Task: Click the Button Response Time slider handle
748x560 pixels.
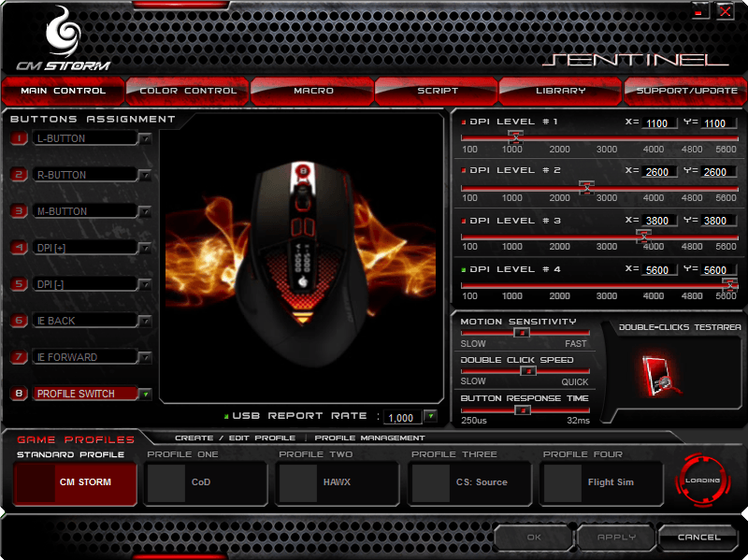Action: [x=523, y=409]
